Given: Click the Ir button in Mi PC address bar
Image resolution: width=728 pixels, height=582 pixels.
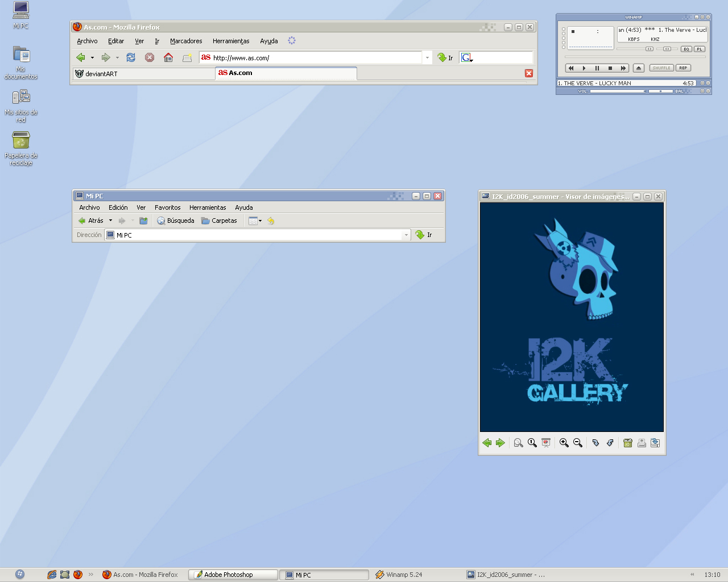Looking at the screenshot, I should pos(424,235).
